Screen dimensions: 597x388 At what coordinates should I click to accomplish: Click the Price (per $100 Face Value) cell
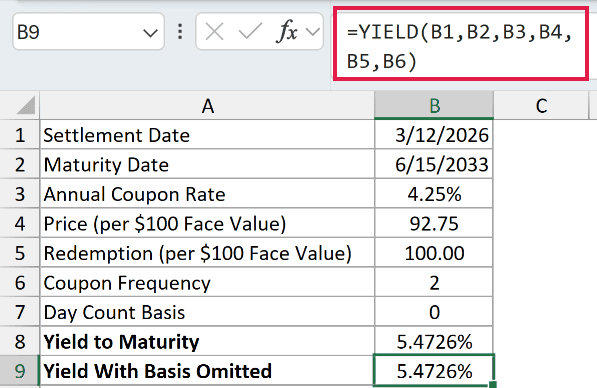coord(207,224)
